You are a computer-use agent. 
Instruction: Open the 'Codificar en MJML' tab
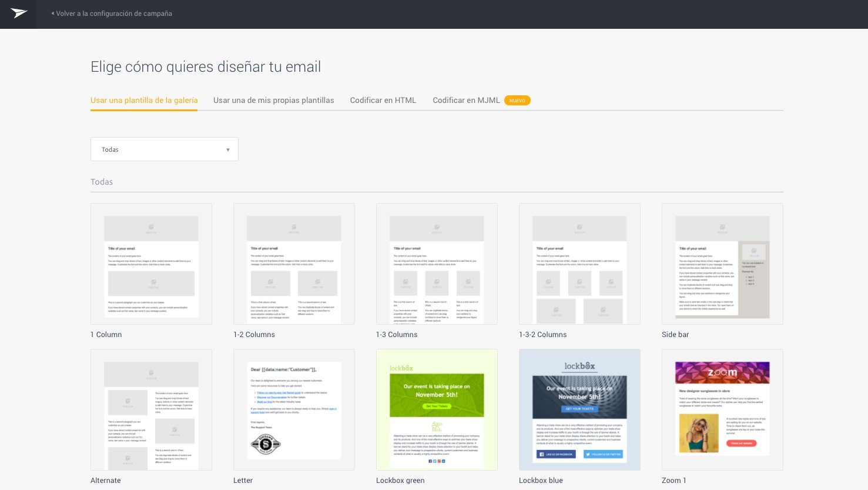[x=466, y=101]
